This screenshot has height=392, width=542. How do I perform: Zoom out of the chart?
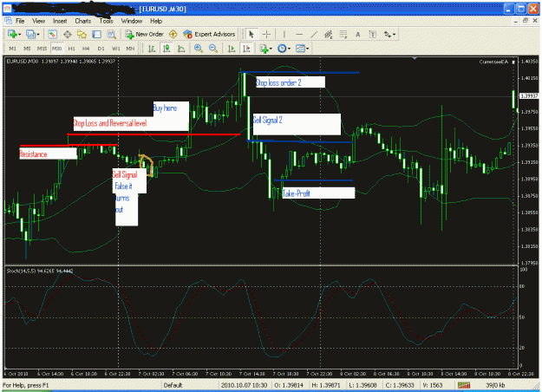[213, 49]
